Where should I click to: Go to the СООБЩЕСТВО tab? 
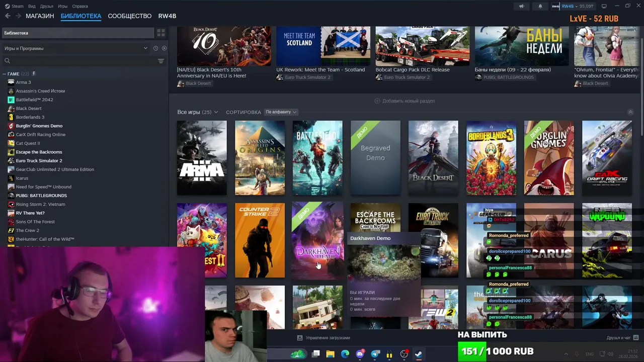click(x=130, y=16)
